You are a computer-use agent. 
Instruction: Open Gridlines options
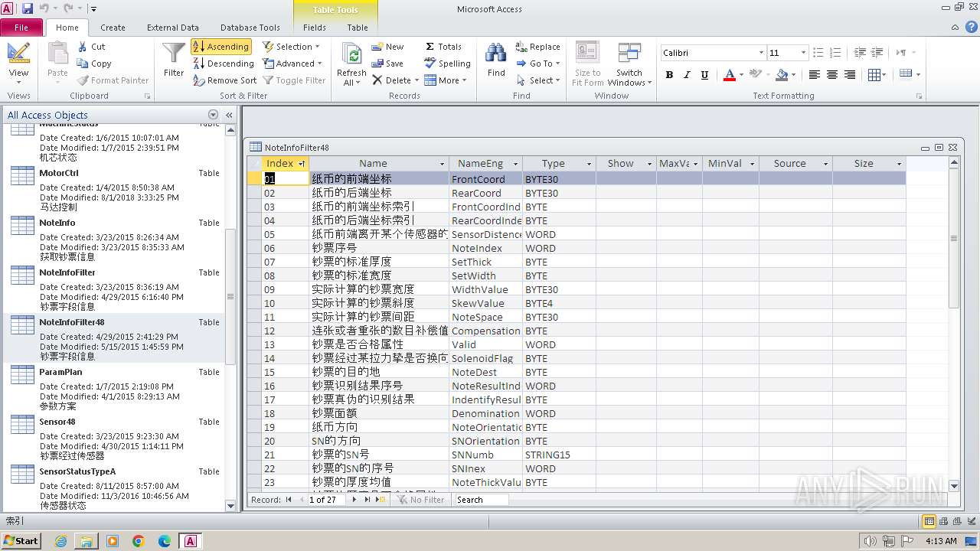point(877,74)
